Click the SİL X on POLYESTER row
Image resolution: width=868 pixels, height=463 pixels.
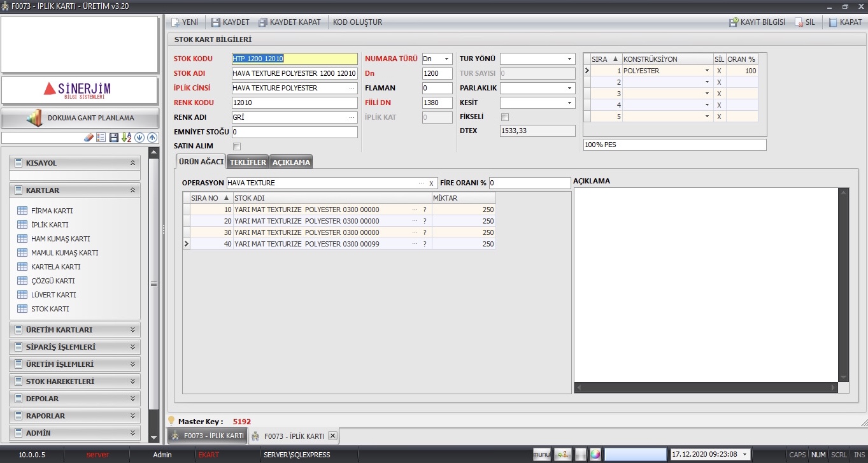pyautogui.click(x=719, y=71)
